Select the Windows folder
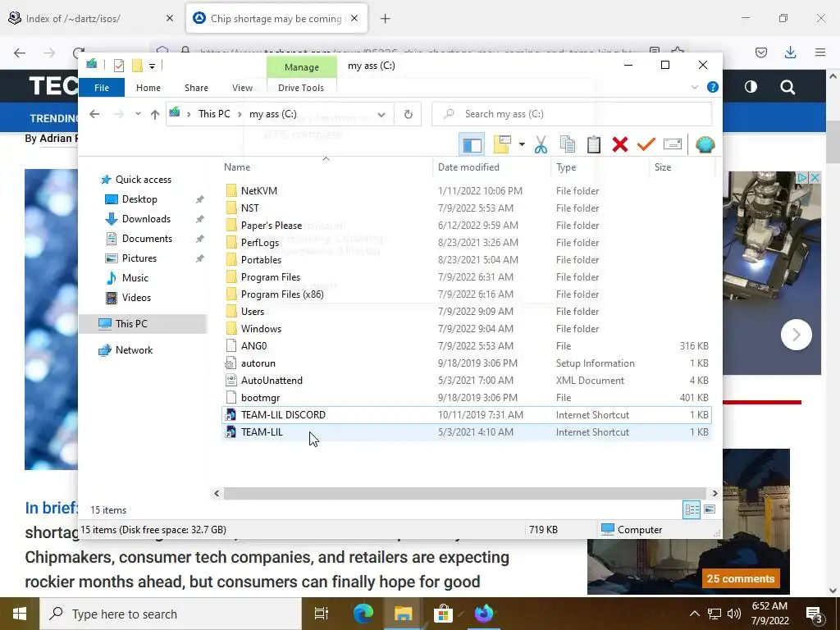840x630 pixels. [467, 328]
